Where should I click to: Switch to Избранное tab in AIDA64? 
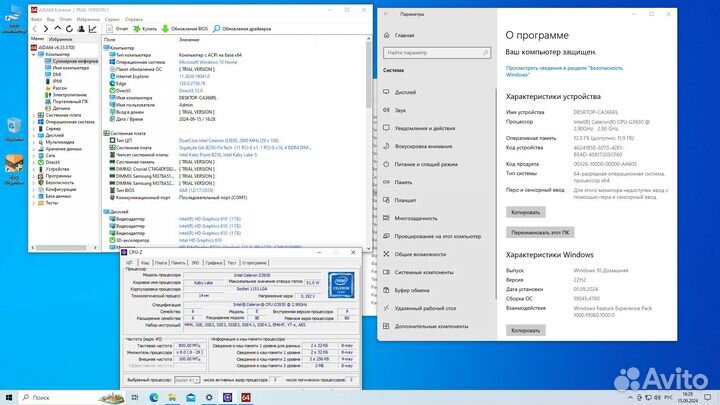[60, 39]
